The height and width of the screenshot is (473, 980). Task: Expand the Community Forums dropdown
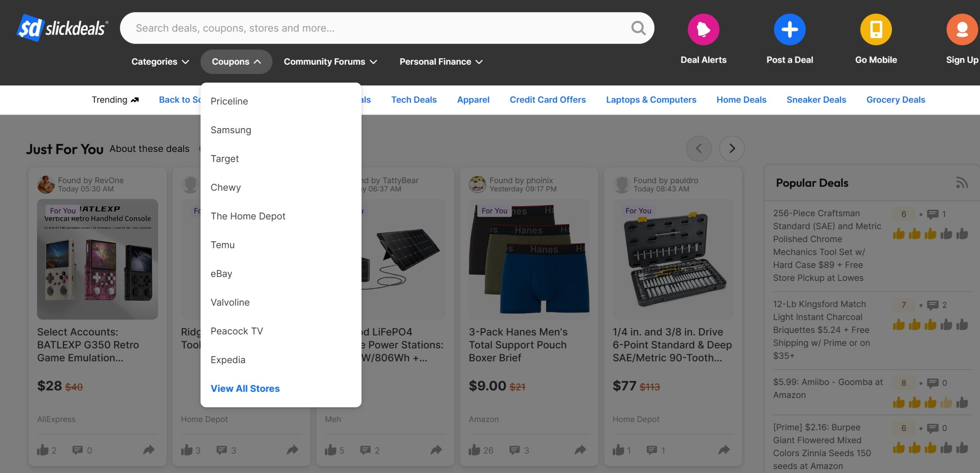click(330, 62)
